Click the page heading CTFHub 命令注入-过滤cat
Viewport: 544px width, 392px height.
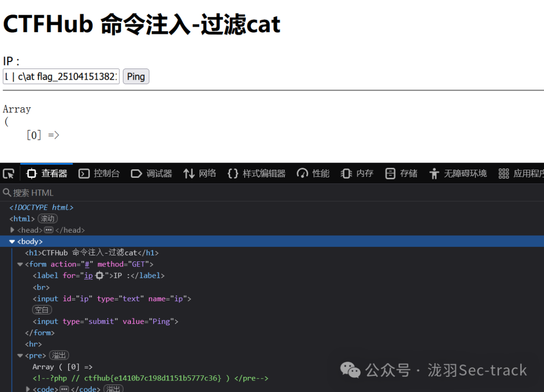[x=142, y=24]
